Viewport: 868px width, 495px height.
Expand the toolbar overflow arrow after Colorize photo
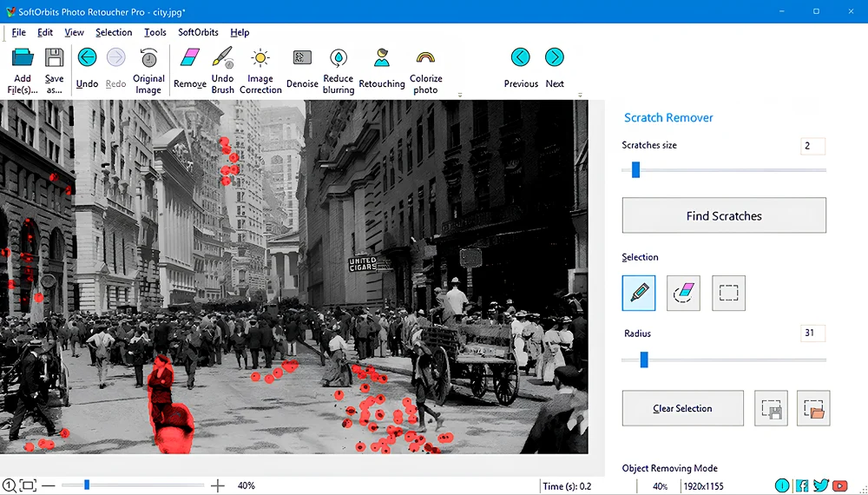460,95
